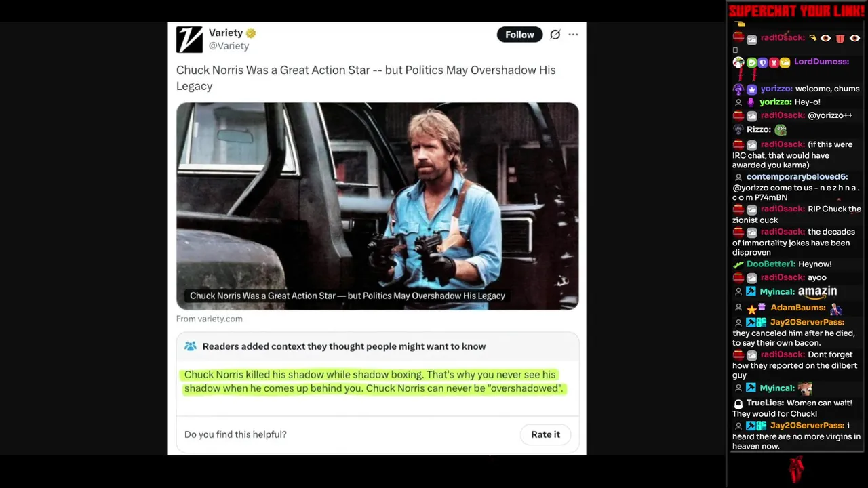The image size is (868, 488).
Task: Click the Rate it button
Action: click(545, 434)
